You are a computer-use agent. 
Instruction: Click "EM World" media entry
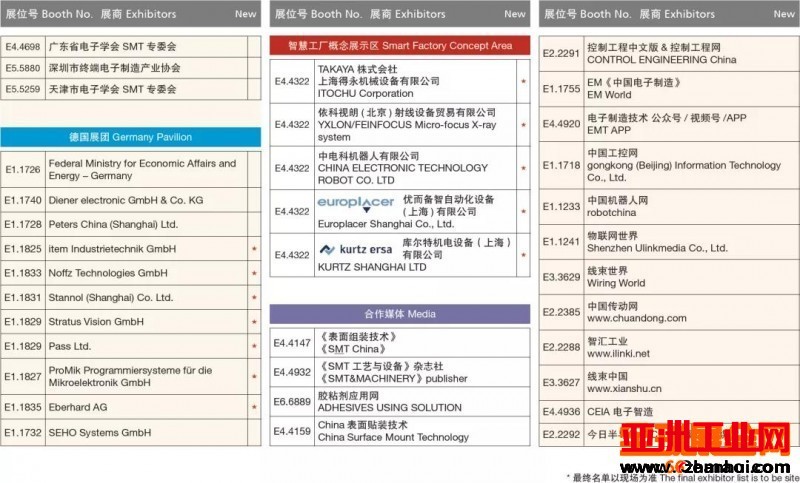(609, 95)
